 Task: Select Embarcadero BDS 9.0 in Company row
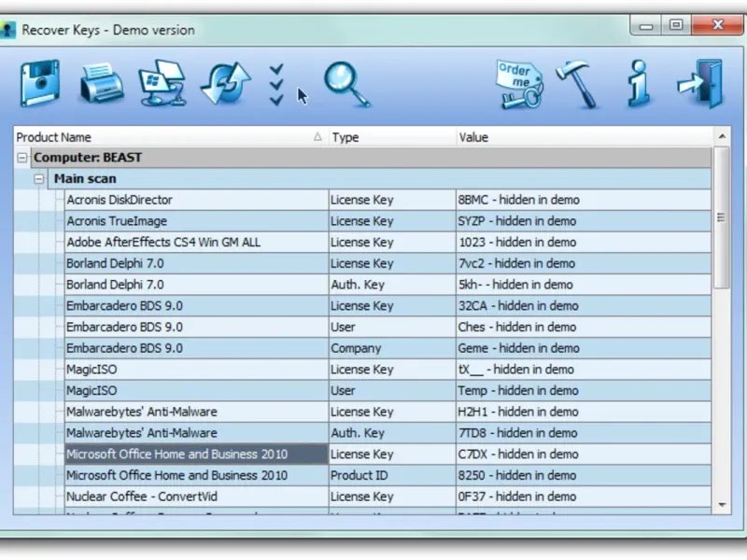(124, 348)
